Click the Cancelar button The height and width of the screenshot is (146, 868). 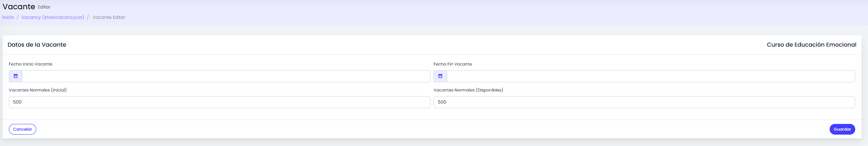click(22, 129)
